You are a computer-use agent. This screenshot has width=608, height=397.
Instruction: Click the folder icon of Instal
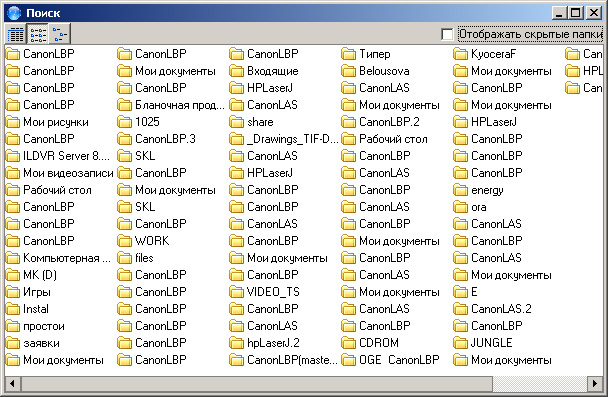12,309
